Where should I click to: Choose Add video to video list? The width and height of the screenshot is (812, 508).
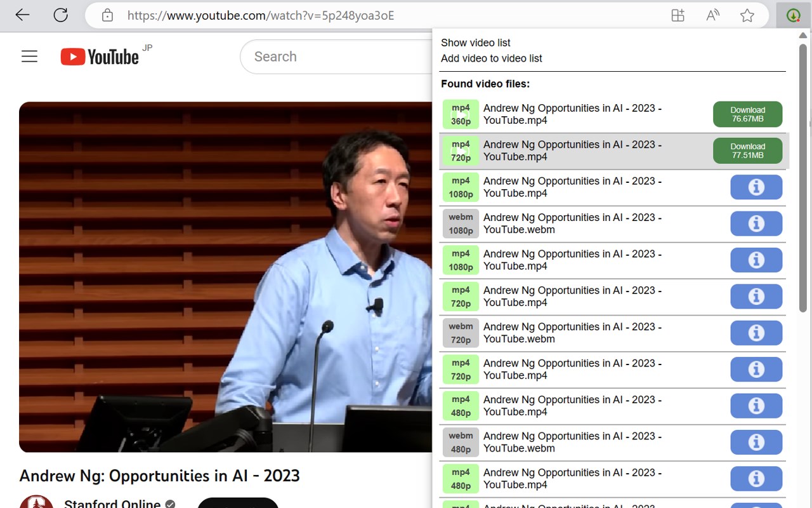(x=492, y=58)
